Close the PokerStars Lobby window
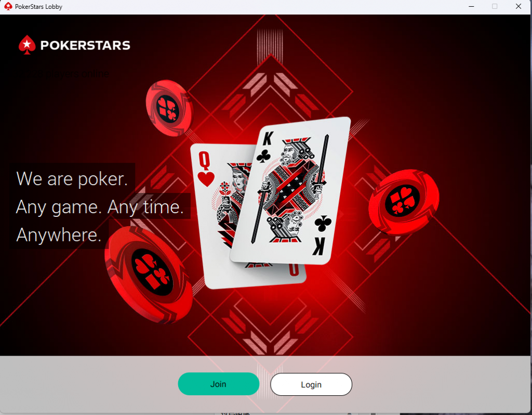Image resolution: width=532 pixels, height=415 pixels. click(518, 6)
